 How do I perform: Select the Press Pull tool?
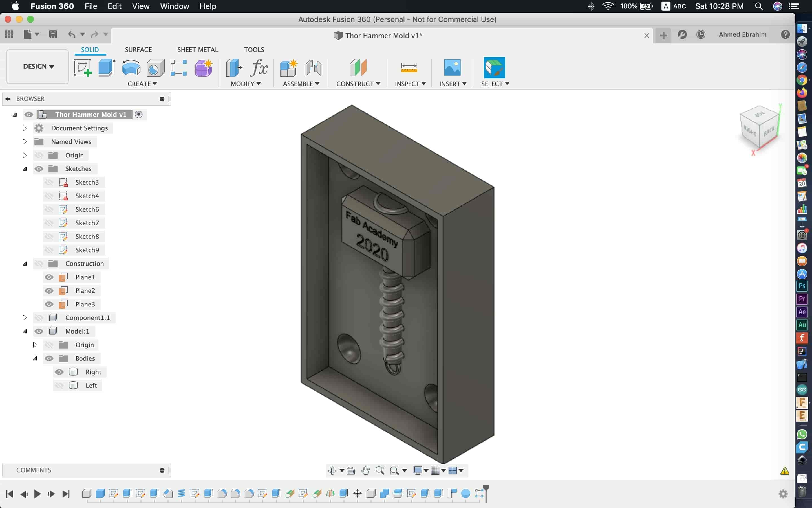coord(234,67)
